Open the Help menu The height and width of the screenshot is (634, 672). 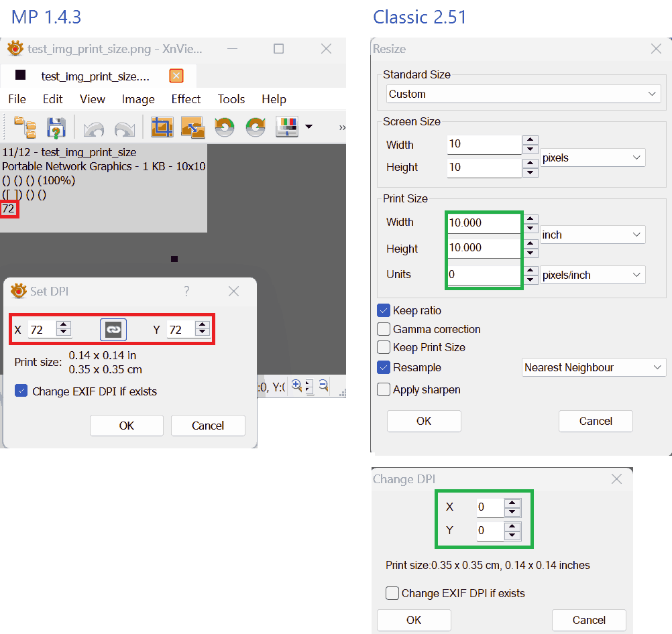point(274,99)
